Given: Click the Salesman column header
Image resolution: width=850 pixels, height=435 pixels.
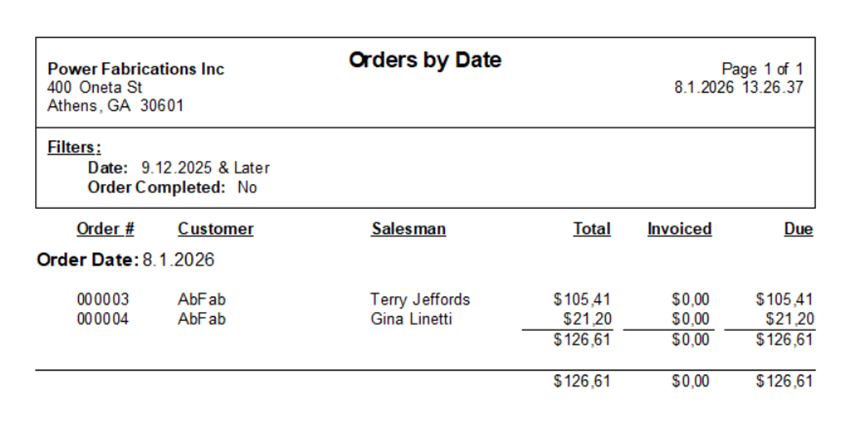Looking at the screenshot, I should tap(409, 229).
